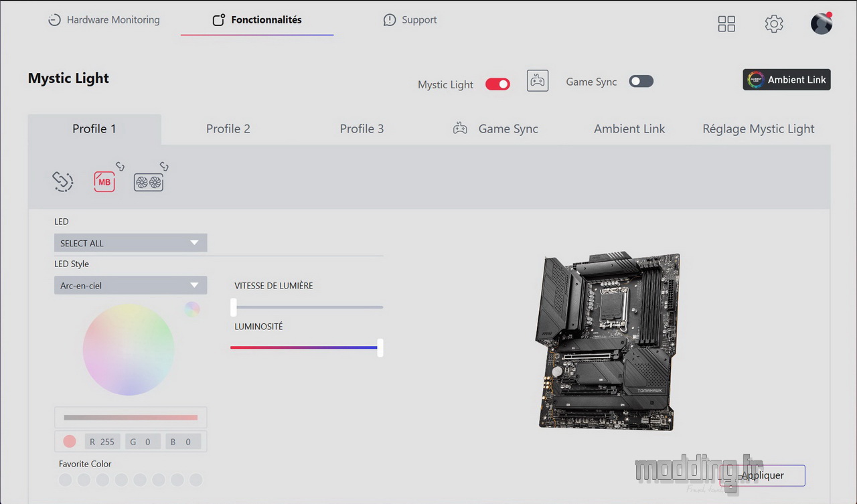
Task: Click the Ambient Link button
Action: click(787, 80)
